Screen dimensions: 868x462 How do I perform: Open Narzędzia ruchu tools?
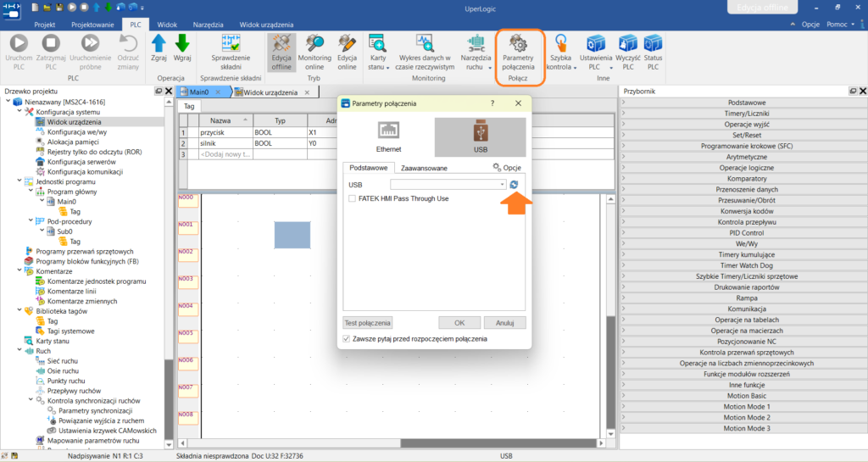476,52
